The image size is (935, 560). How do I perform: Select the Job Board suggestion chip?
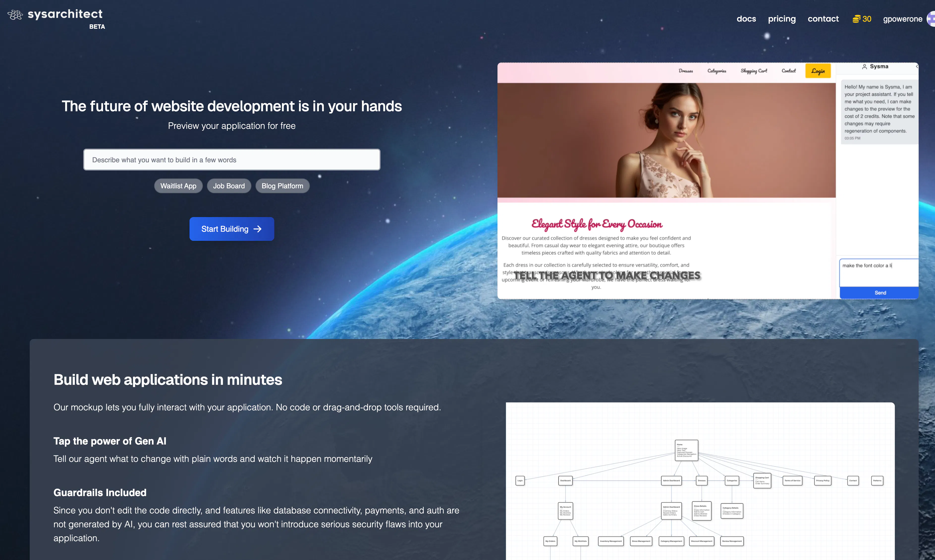pos(229,186)
